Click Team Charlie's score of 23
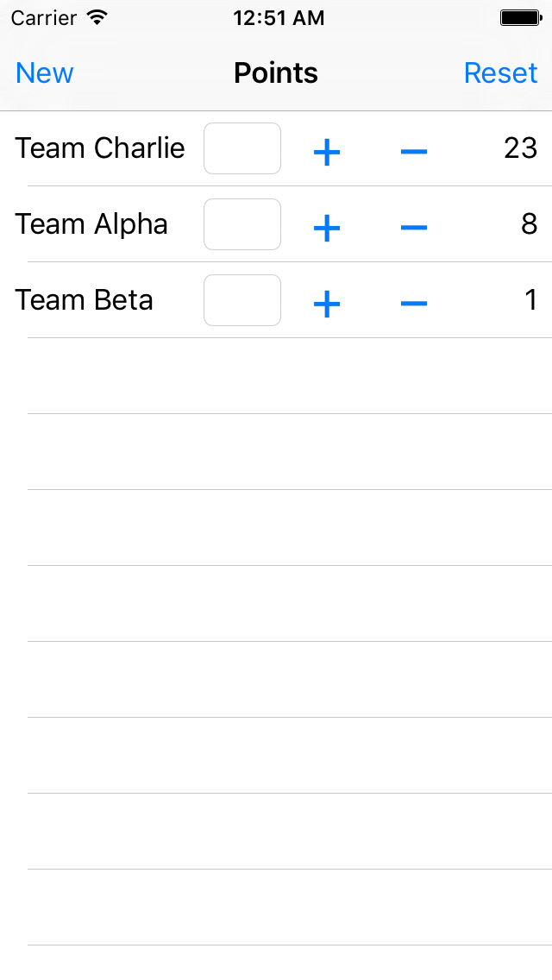The image size is (552, 980). click(520, 148)
